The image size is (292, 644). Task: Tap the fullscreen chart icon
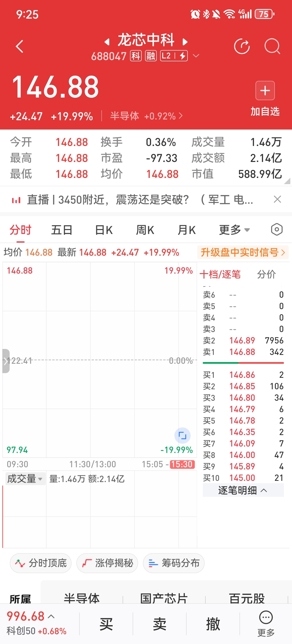point(182,436)
